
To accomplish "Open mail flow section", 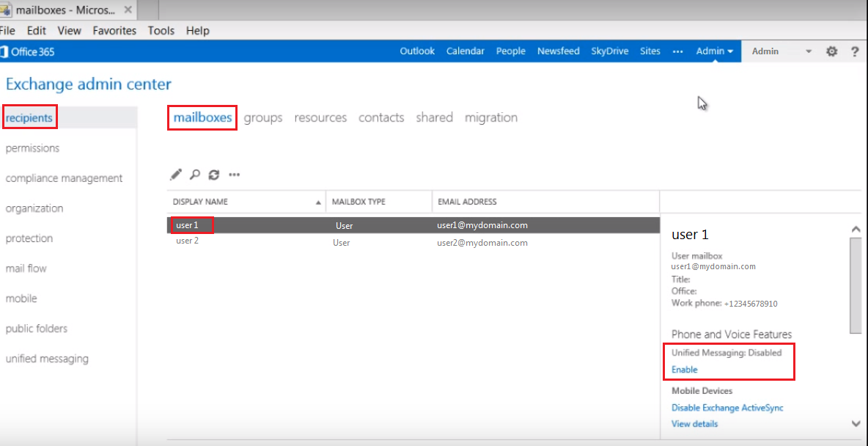I will pyautogui.click(x=26, y=268).
